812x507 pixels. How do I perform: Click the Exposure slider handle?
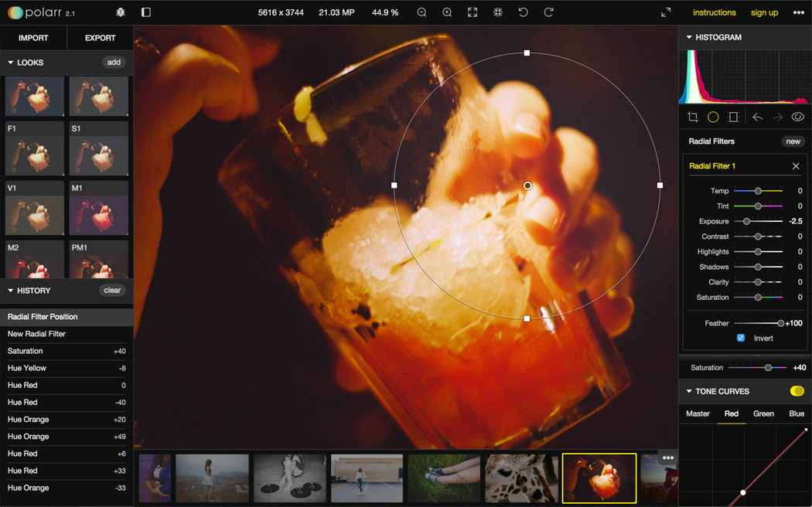tap(746, 222)
